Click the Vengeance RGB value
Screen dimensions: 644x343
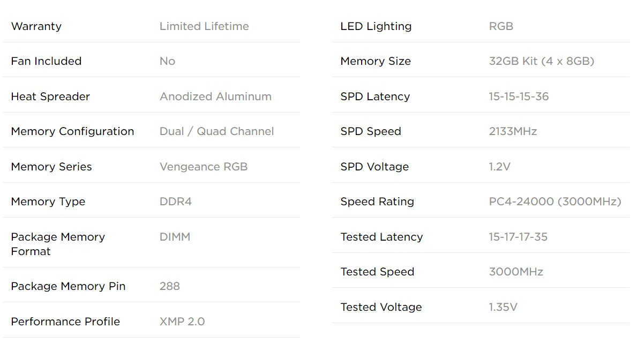pos(204,167)
